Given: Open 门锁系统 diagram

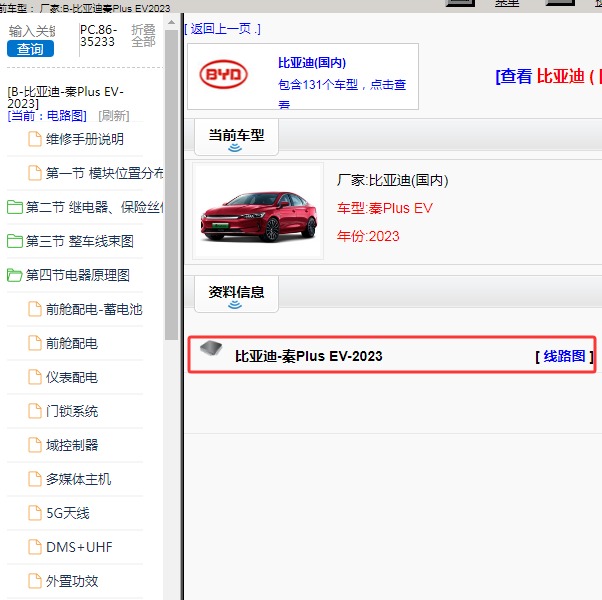Looking at the screenshot, I should pos(72,411).
